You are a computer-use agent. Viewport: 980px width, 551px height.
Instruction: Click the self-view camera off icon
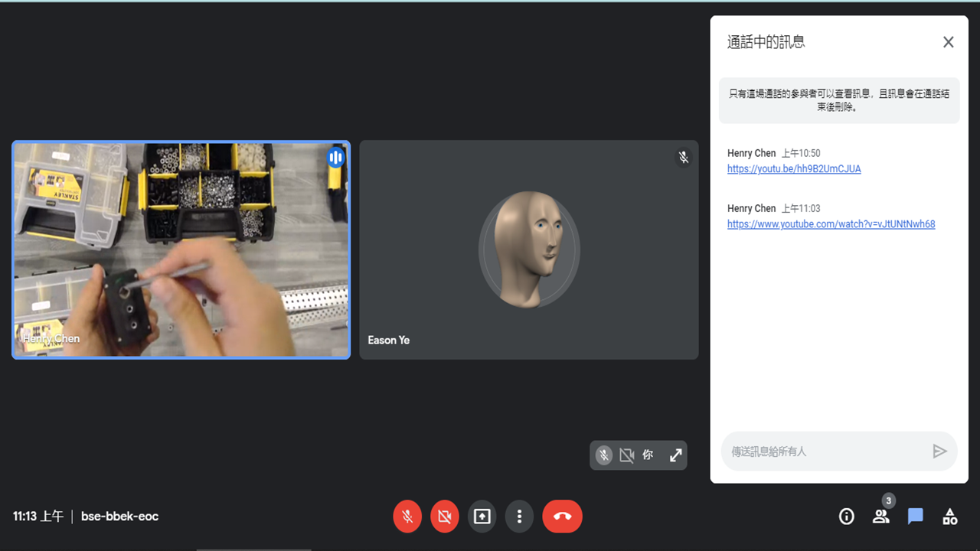tap(626, 455)
